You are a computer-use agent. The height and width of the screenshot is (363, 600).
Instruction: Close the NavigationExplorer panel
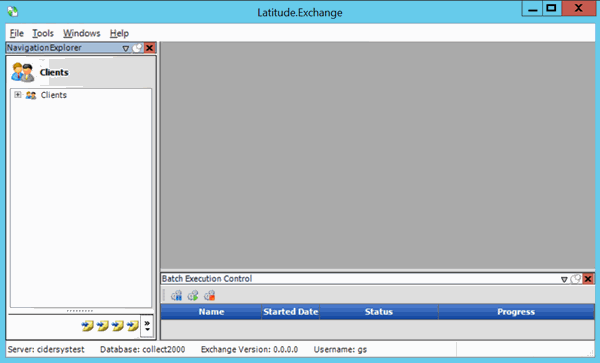pyautogui.click(x=150, y=48)
